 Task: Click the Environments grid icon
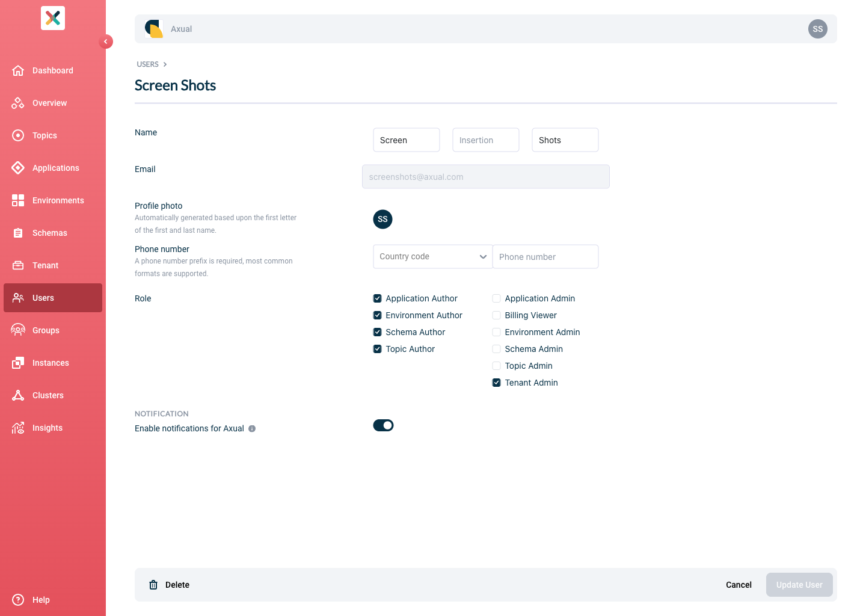coord(18,200)
